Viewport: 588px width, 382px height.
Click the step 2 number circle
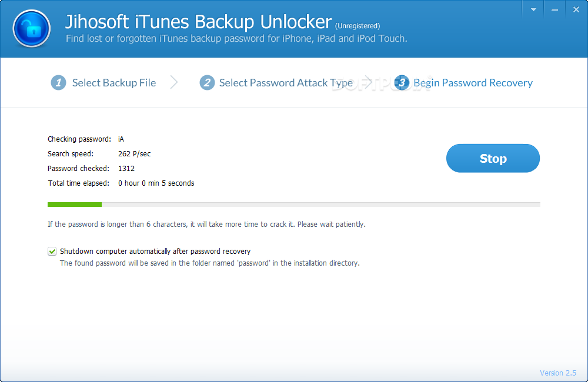point(207,83)
